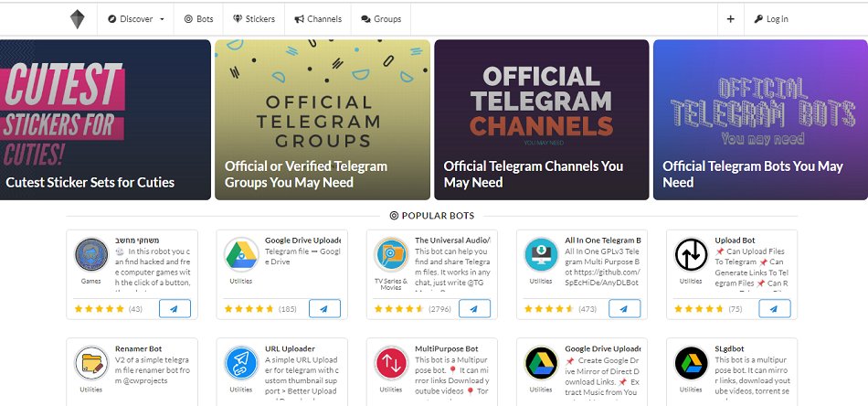Screen dimensions: 868x406
Task: Click the משחקי מחשב bot title
Action: (137, 240)
